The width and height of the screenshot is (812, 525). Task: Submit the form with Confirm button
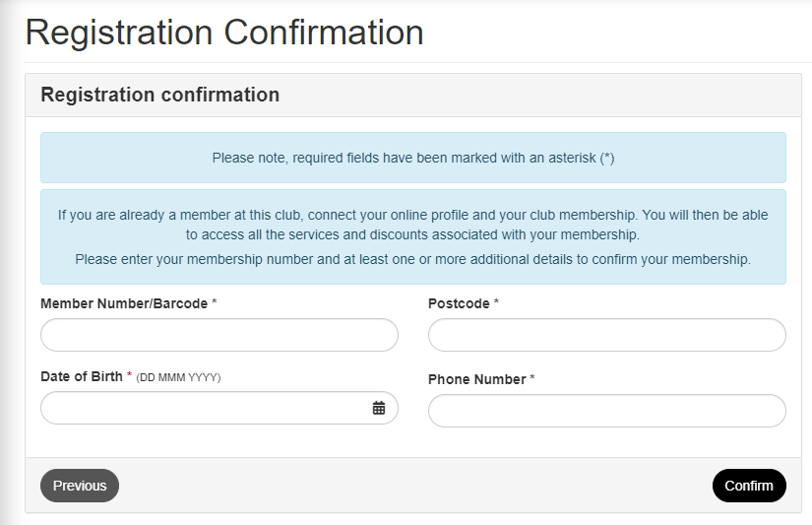(x=749, y=486)
